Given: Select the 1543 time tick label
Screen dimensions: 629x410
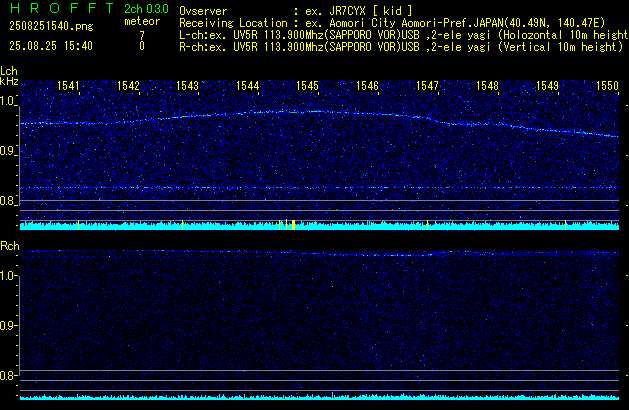Looking at the screenshot, I should tap(188, 86).
